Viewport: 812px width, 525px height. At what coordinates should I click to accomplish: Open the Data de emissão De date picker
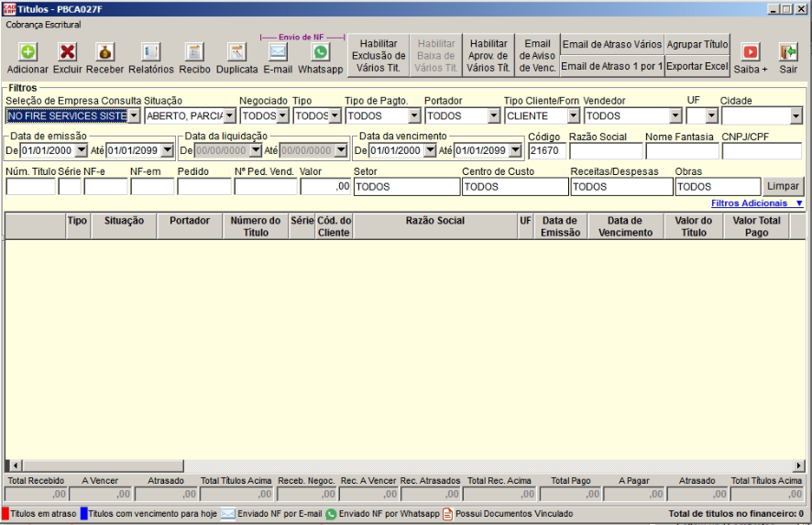pos(82,150)
